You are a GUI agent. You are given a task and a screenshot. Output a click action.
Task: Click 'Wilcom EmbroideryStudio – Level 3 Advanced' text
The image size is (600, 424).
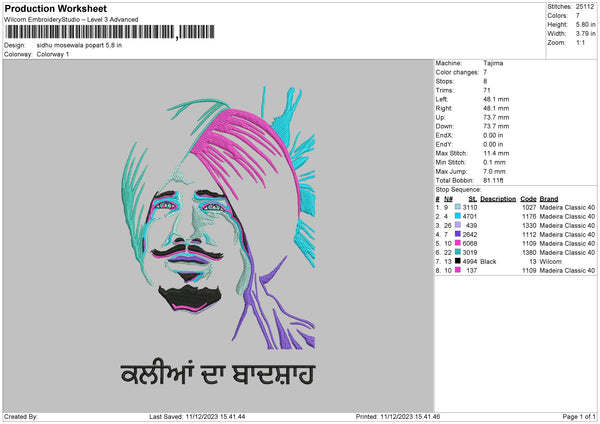click(x=71, y=20)
